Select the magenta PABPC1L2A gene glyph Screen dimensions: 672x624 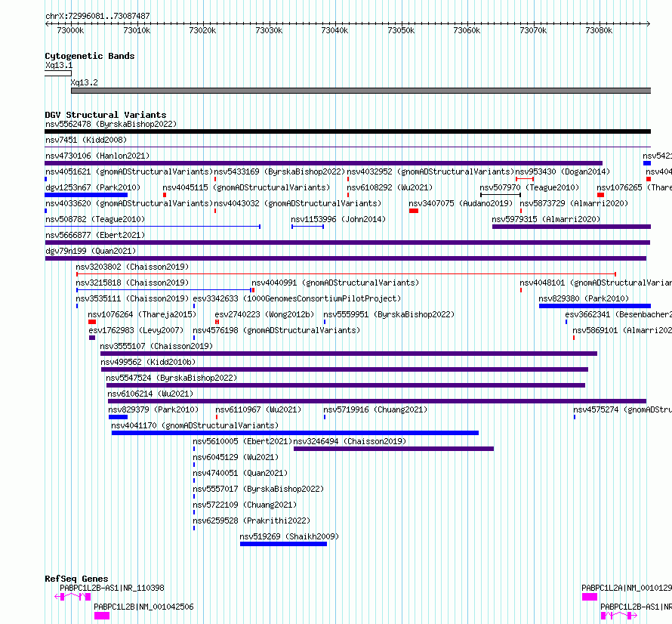click(x=589, y=597)
